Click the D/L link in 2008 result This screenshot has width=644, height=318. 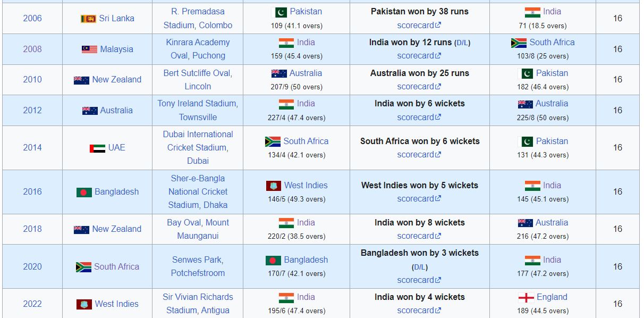click(462, 43)
